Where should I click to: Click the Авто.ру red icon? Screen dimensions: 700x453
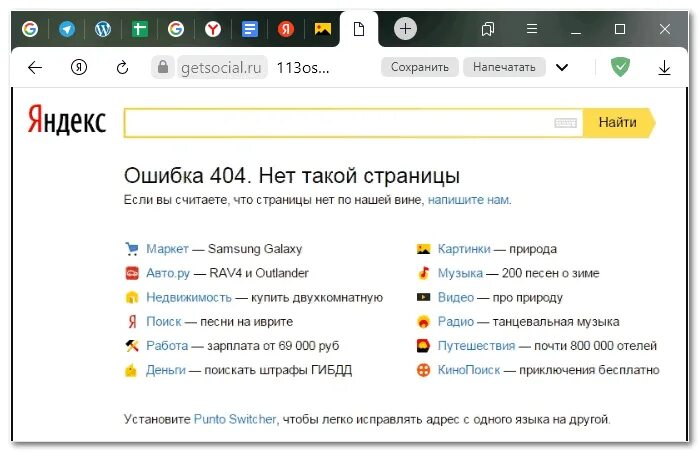pyautogui.click(x=132, y=273)
